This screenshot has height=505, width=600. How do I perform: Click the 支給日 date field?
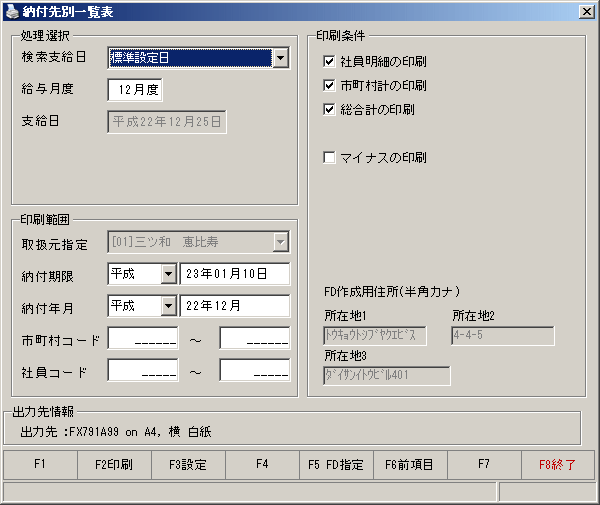[x=167, y=122]
